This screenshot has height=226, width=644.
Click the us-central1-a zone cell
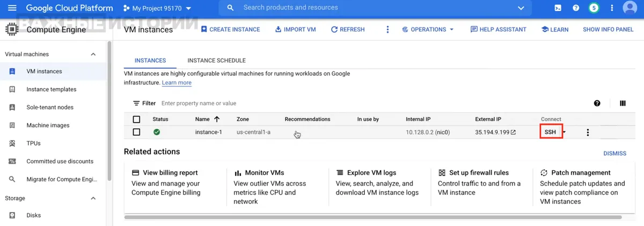[x=253, y=132]
